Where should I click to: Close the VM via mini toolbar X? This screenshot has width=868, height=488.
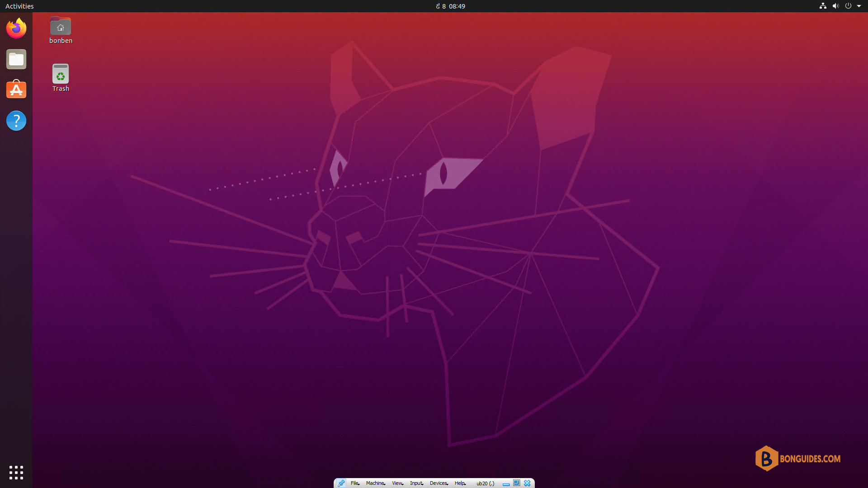[527, 483]
